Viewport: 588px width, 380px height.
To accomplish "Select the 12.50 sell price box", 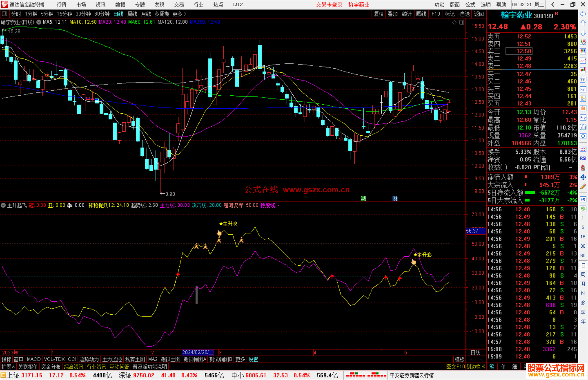I will point(519,51).
